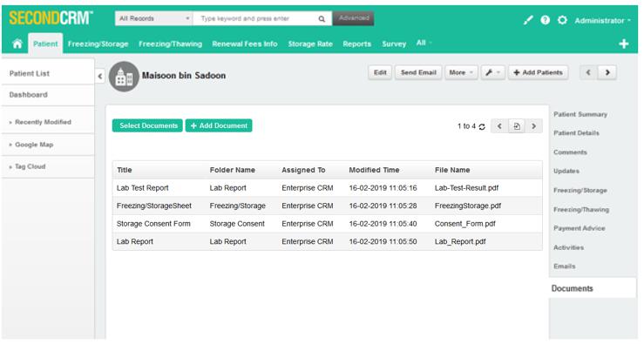Open Emails section
Viewport: 644px width, 344px height.
click(565, 266)
